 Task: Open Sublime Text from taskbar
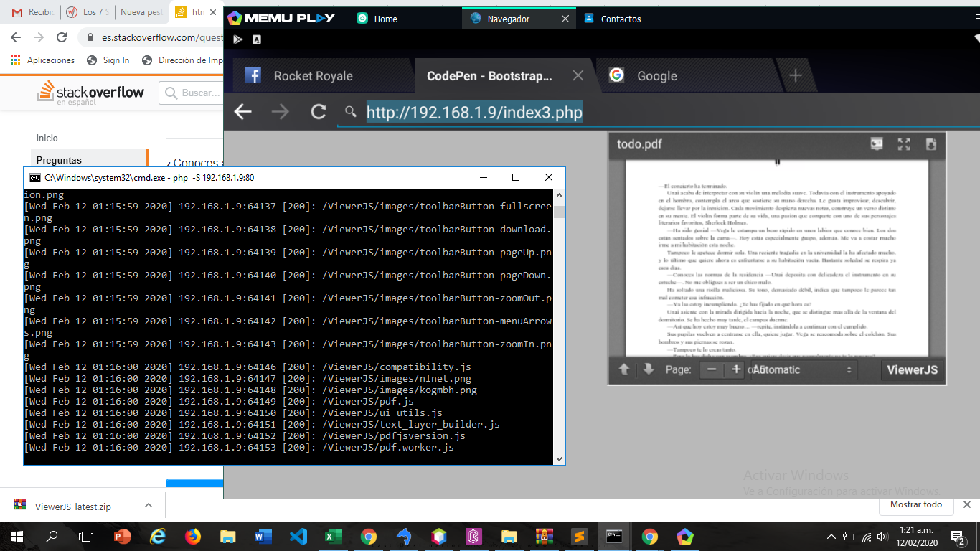(x=580, y=536)
